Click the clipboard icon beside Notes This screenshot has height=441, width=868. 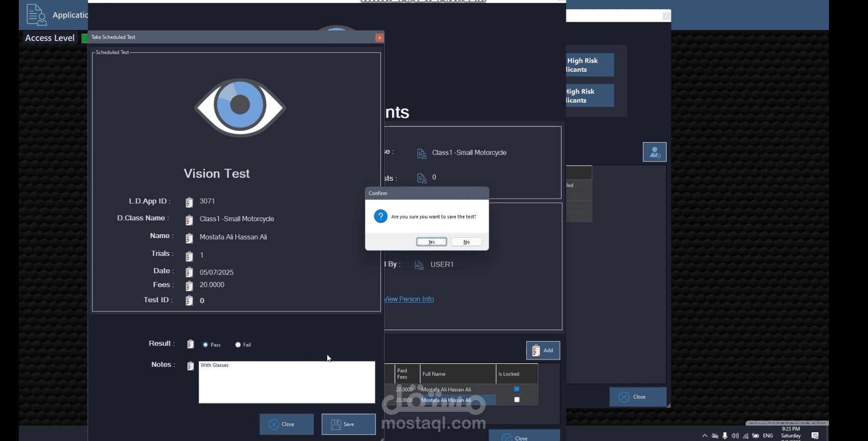(190, 366)
